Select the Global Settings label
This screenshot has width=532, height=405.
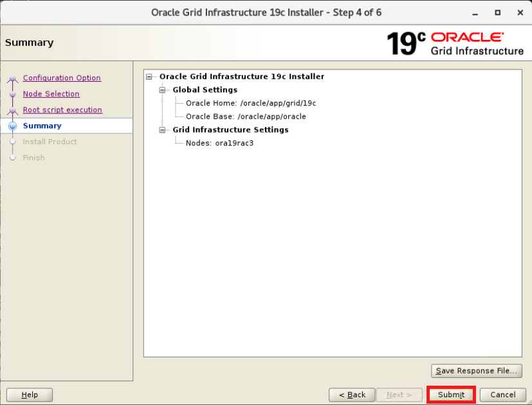click(x=205, y=90)
